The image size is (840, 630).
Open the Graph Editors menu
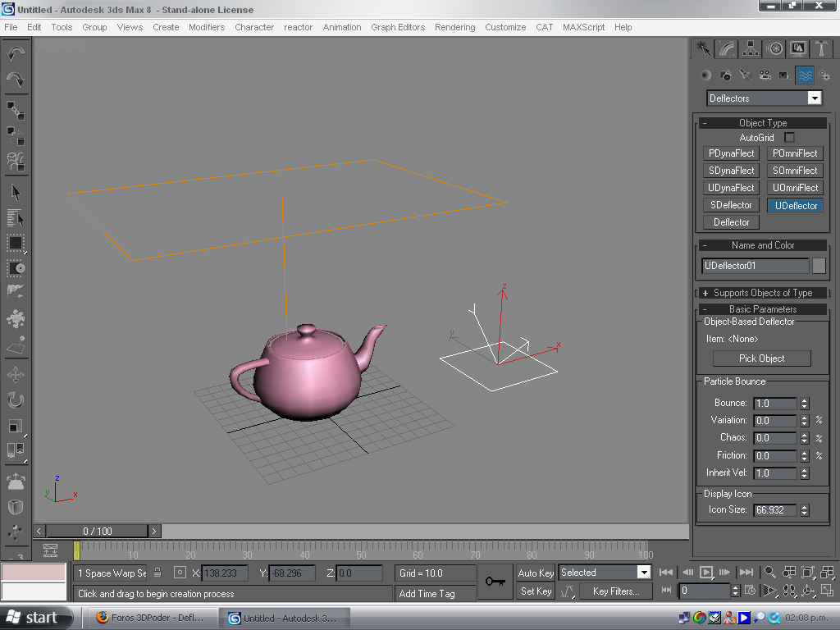(398, 27)
